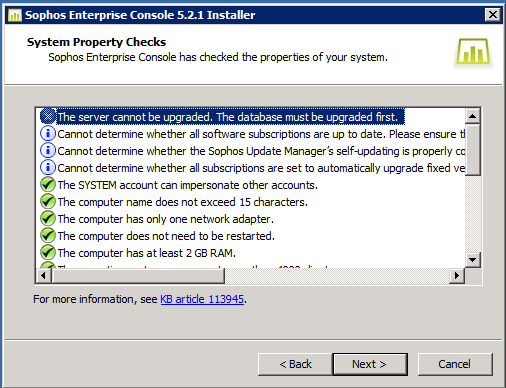Select 'The server cannot be upgraded' list entry
506x388 pixels.
(230, 117)
